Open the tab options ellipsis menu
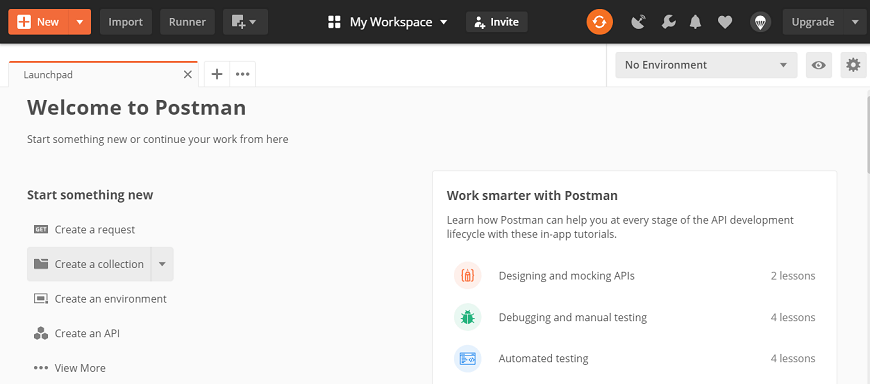The image size is (870, 384). pyautogui.click(x=242, y=74)
